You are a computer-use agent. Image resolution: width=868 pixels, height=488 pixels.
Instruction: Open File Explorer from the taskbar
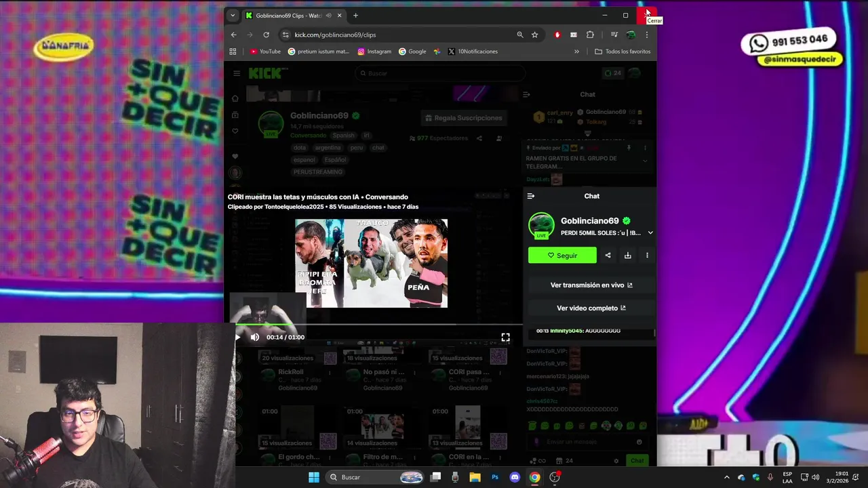(475, 477)
